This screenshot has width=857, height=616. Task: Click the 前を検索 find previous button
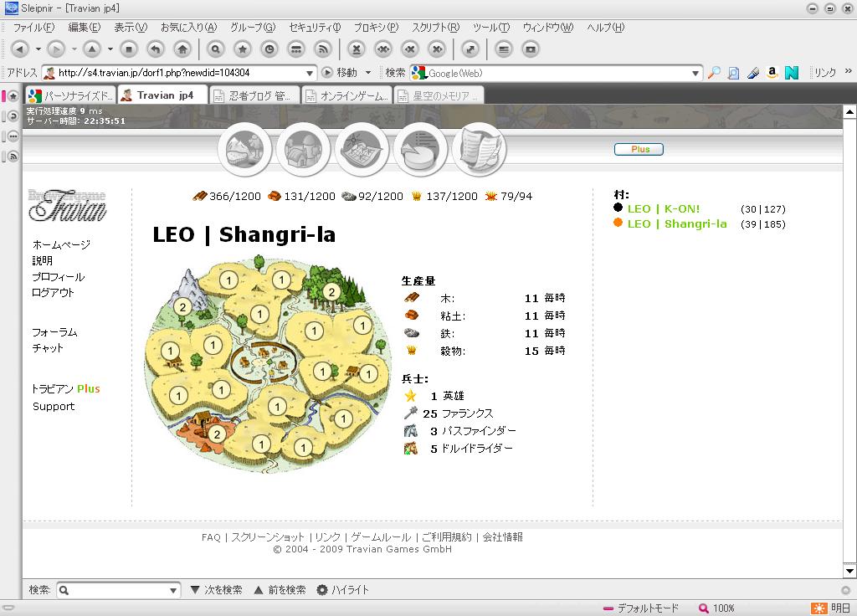coord(280,590)
